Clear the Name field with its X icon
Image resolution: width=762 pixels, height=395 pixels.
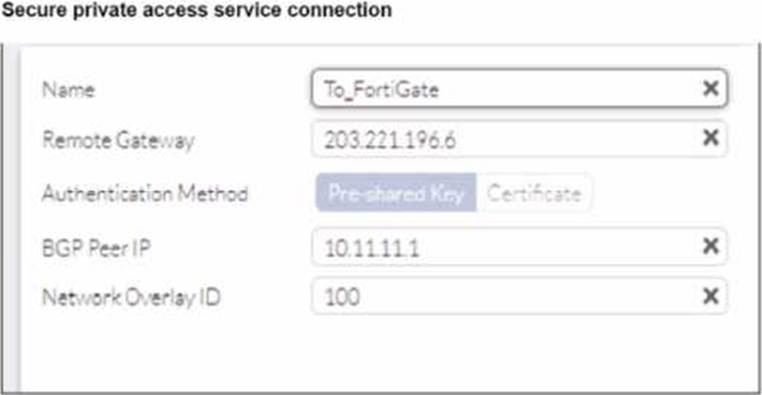[x=710, y=88]
